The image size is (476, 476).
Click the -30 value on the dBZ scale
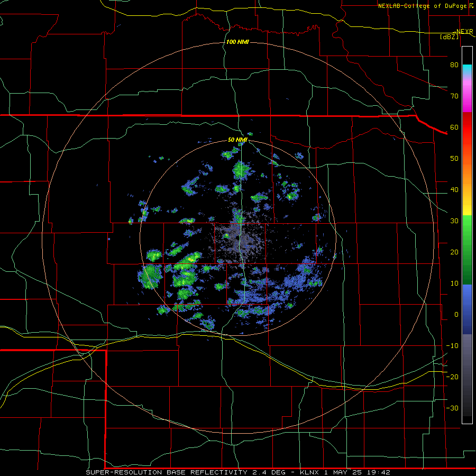pyautogui.click(x=452, y=408)
